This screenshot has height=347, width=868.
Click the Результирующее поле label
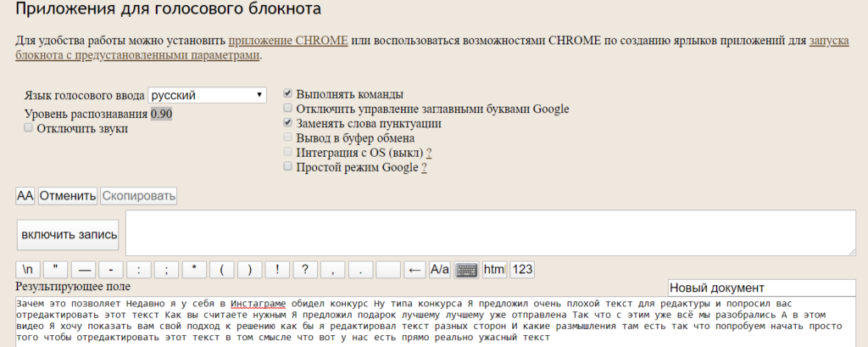click(x=73, y=287)
